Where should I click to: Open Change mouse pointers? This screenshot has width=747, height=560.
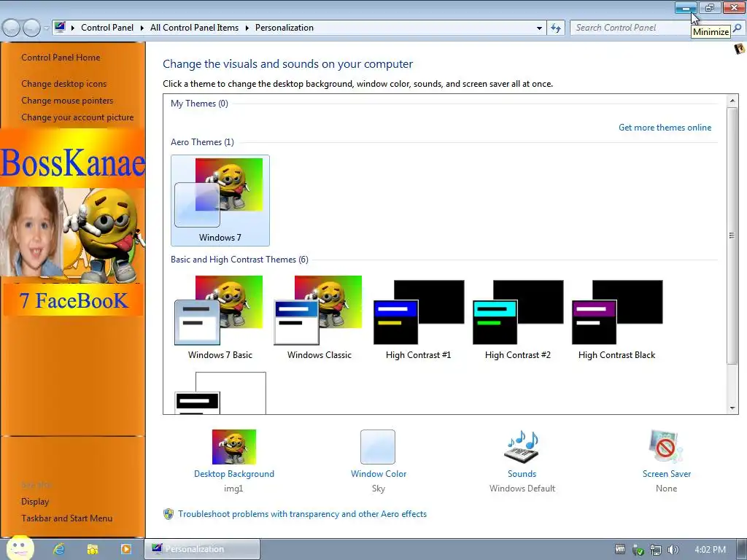click(67, 101)
